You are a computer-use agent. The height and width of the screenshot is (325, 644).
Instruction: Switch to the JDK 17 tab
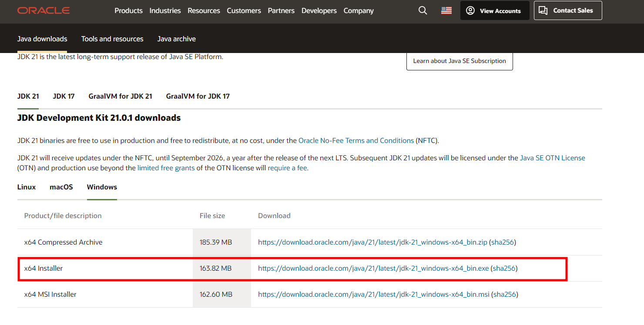pyautogui.click(x=64, y=96)
